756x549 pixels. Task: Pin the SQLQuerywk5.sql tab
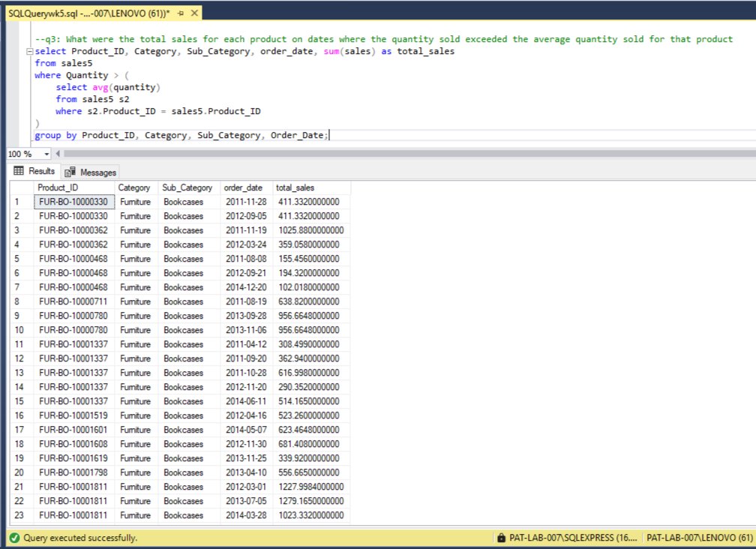coord(181,13)
